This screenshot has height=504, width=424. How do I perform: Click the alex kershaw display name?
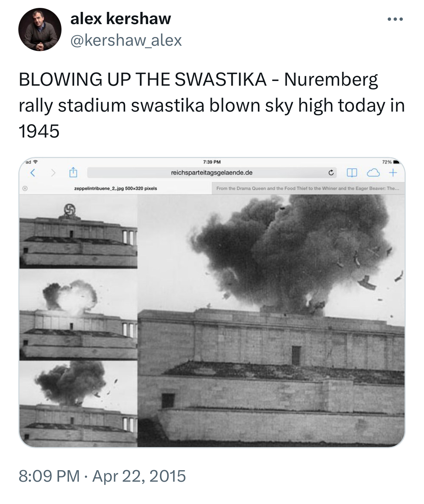[x=120, y=19]
